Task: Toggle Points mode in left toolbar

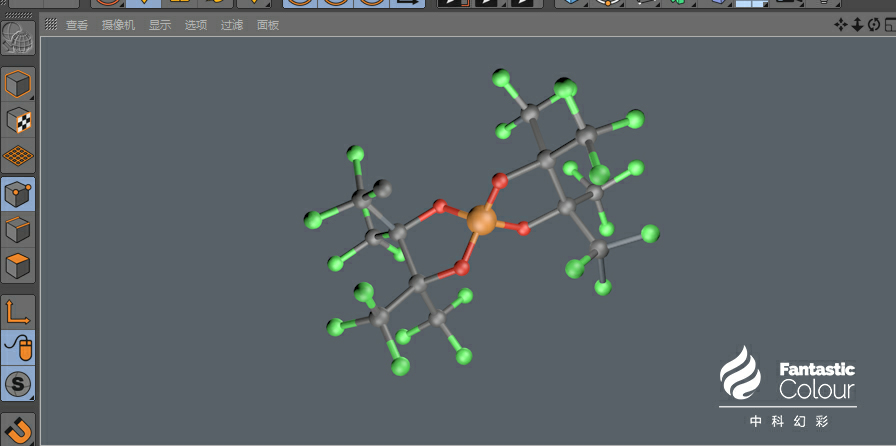Action: click(x=18, y=194)
